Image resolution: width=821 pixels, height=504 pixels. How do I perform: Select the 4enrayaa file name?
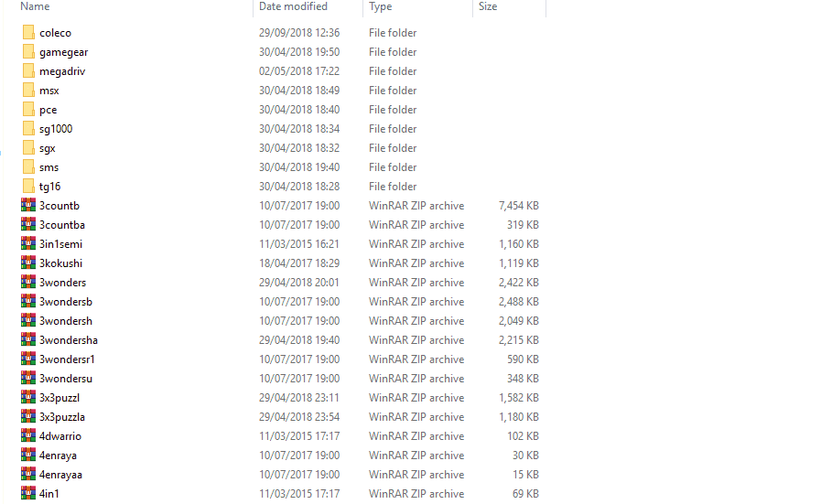[x=60, y=475]
